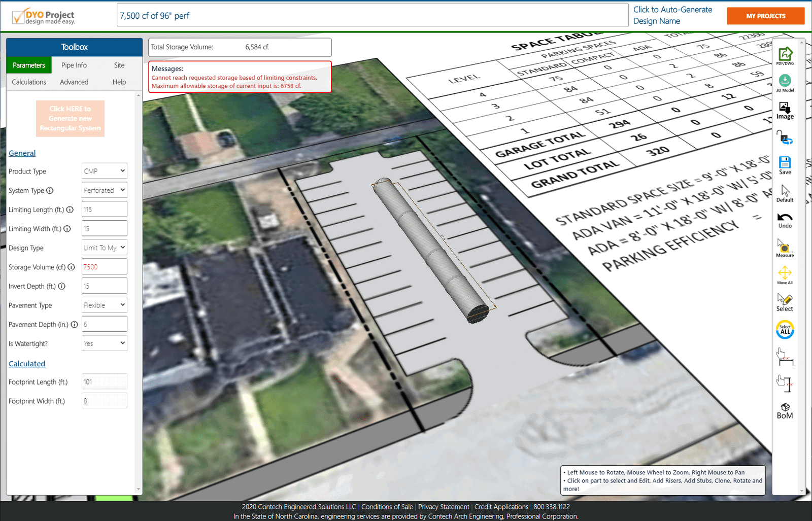Save the project with the floppy icon

(x=785, y=165)
